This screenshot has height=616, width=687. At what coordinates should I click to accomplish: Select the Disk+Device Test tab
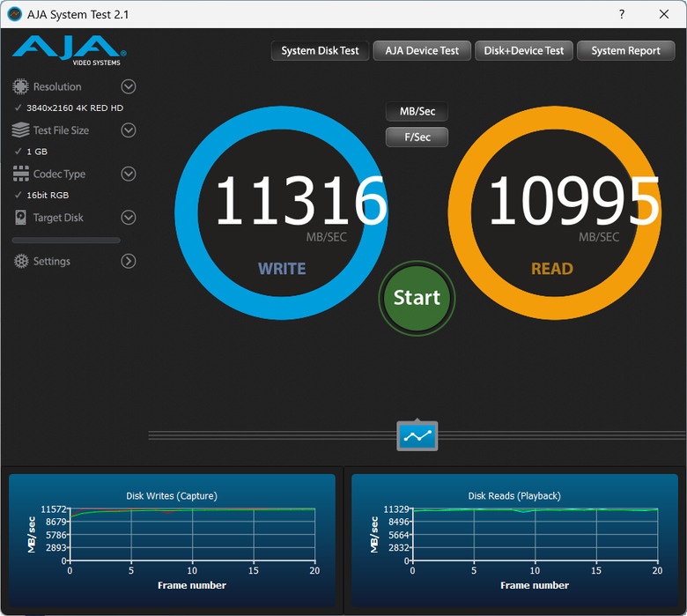click(x=523, y=51)
